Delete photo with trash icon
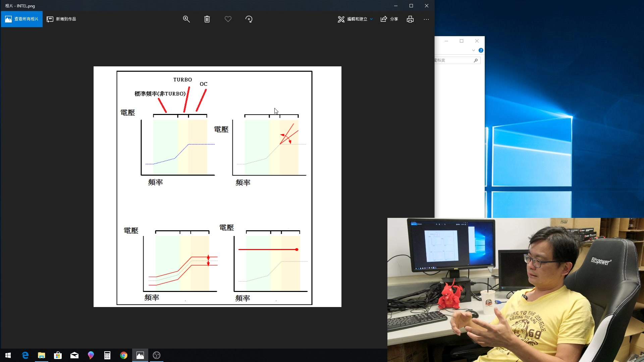This screenshot has width=644, height=362. tap(207, 19)
